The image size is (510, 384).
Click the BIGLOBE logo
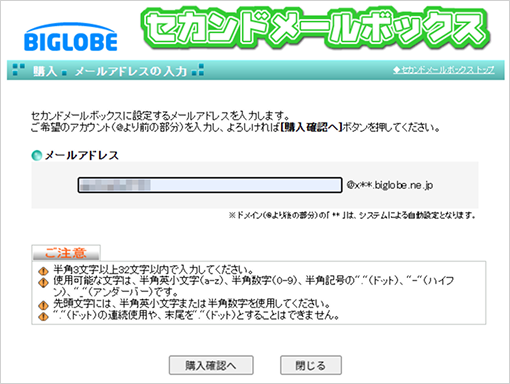click(71, 37)
